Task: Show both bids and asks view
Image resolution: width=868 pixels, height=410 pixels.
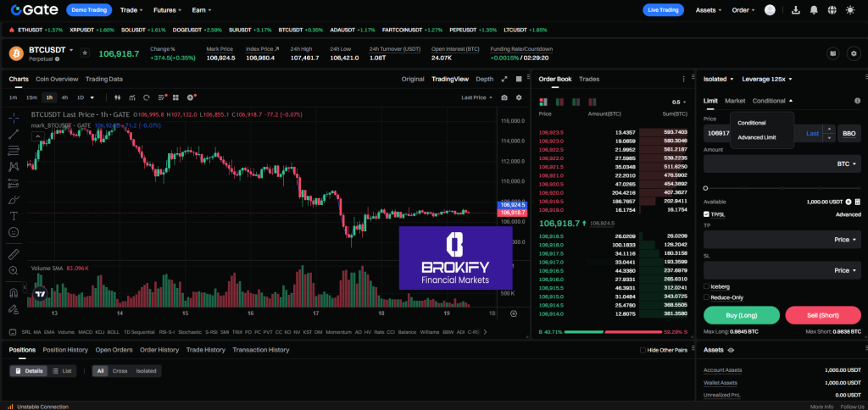Action: click(543, 102)
